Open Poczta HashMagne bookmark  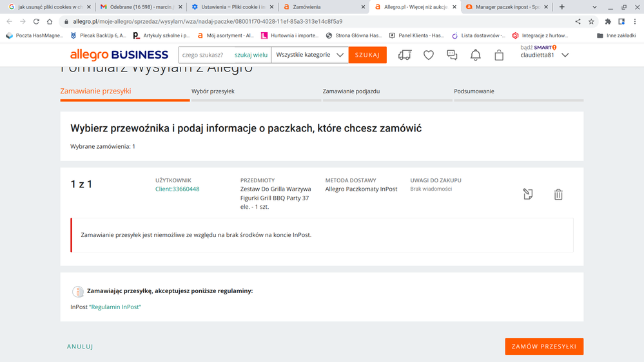coord(35,35)
